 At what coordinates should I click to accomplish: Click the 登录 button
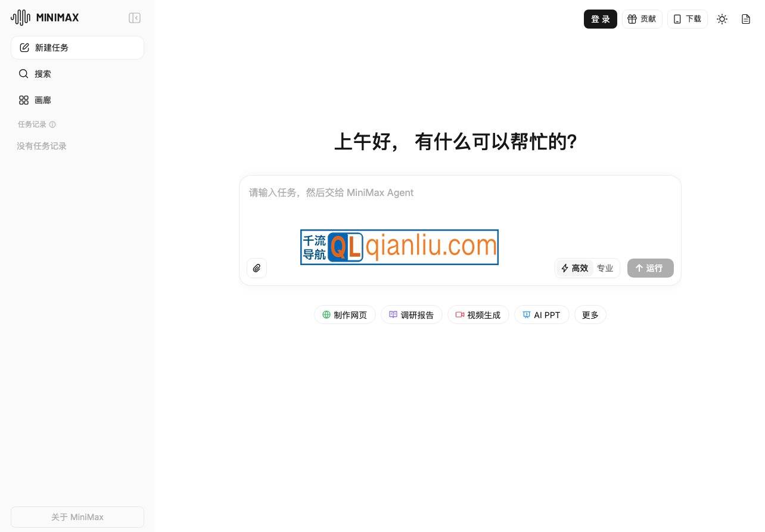click(601, 19)
